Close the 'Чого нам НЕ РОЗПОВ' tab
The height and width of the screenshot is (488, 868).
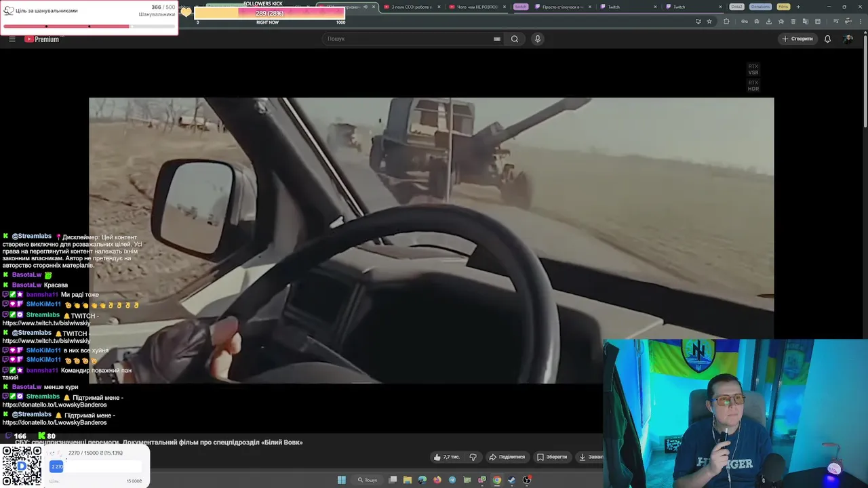click(505, 7)
